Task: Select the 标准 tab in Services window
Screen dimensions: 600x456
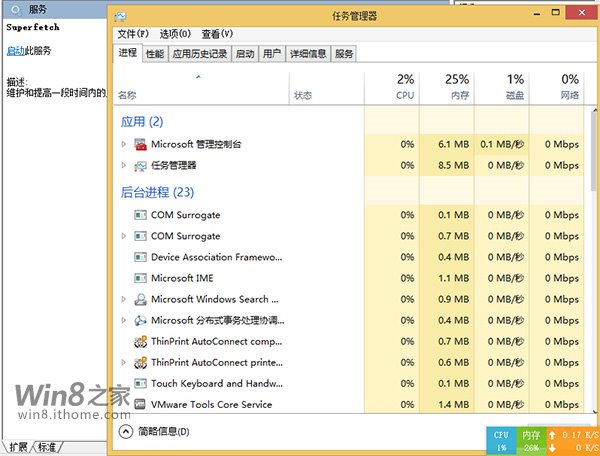Action: (x=47, y=447)
